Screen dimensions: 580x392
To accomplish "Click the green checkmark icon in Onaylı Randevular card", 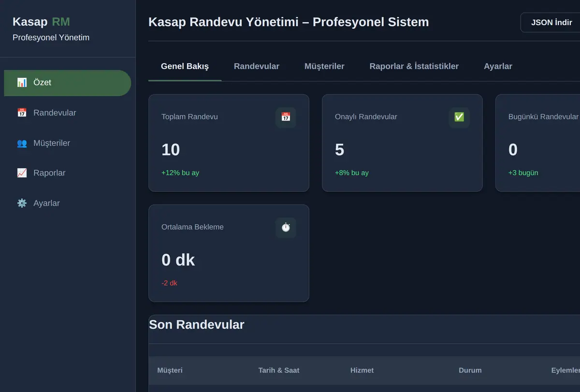I will [459, 117].
